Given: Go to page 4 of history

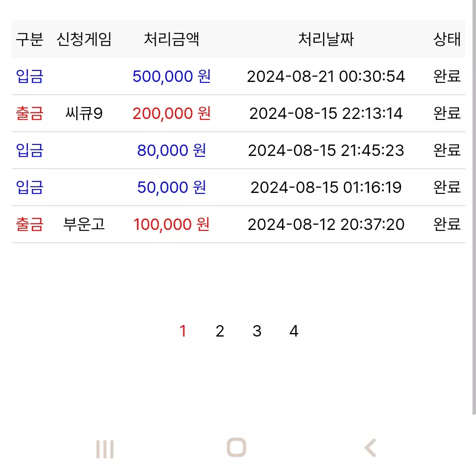Looking at the screenshot, I should [294, 331].
